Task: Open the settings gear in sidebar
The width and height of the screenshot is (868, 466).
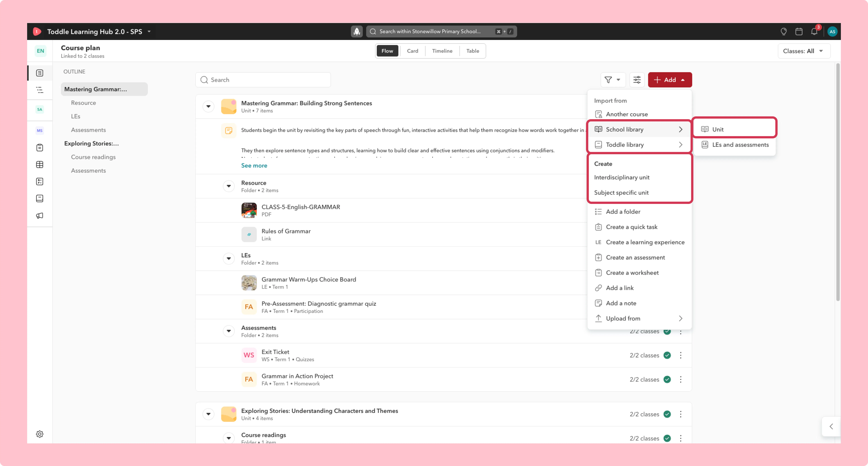Action: point(40,434)
